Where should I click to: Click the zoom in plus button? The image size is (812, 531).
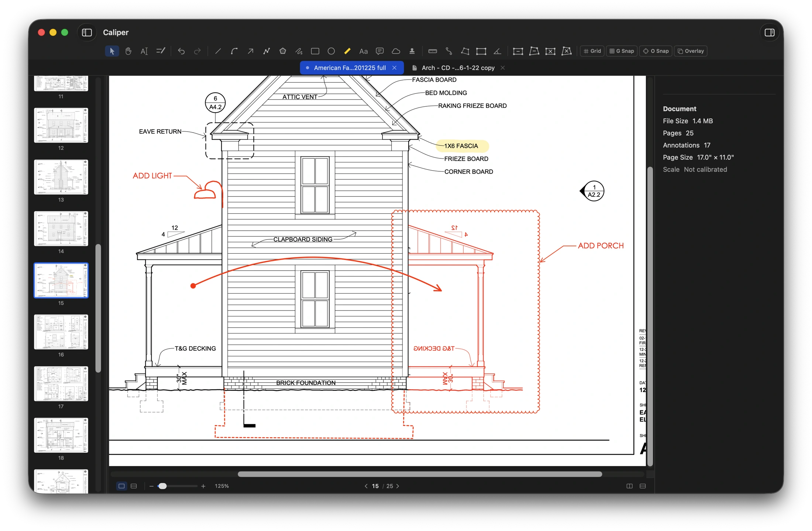pyautogui.click(x=203, y=486)
